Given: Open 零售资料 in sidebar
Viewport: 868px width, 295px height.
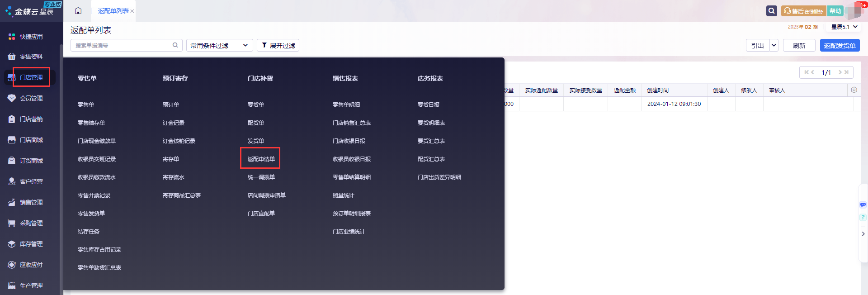Looking at the screenshot, I should (x=31, y=57).
